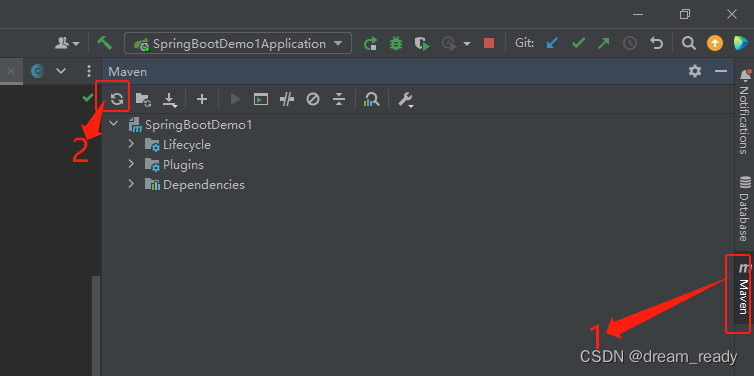Build project with hammer icon
The image size is (754, 376).
(104, 43)
